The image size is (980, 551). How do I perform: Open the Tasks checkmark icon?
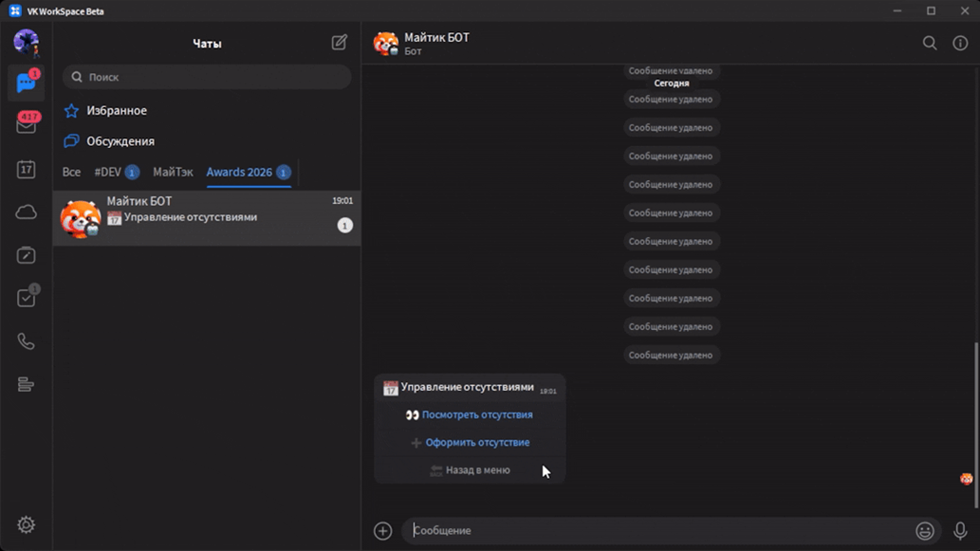click(26, 298)
